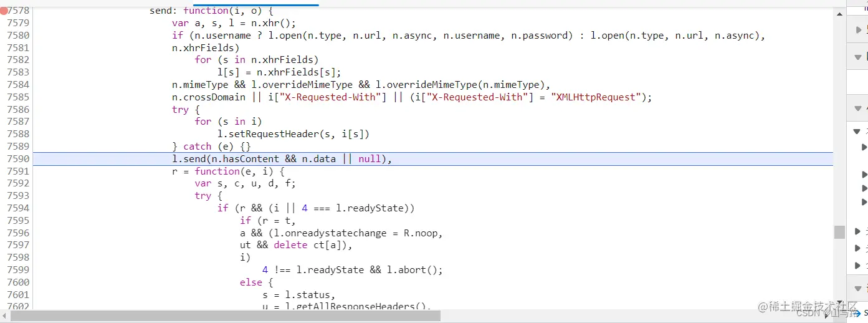Click the "XMLHttpRequest" string in the code
Image resolution: width=868 pixels, height=323 pixels.
pos(596,97)
